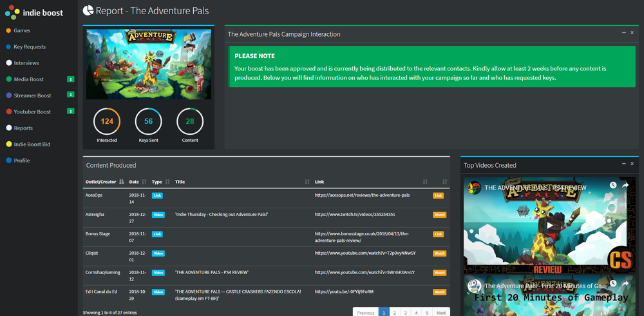The height and width of the screenshot is (316, 644).
Task: Go to the Previous results page
Action: tap(366, 313)
